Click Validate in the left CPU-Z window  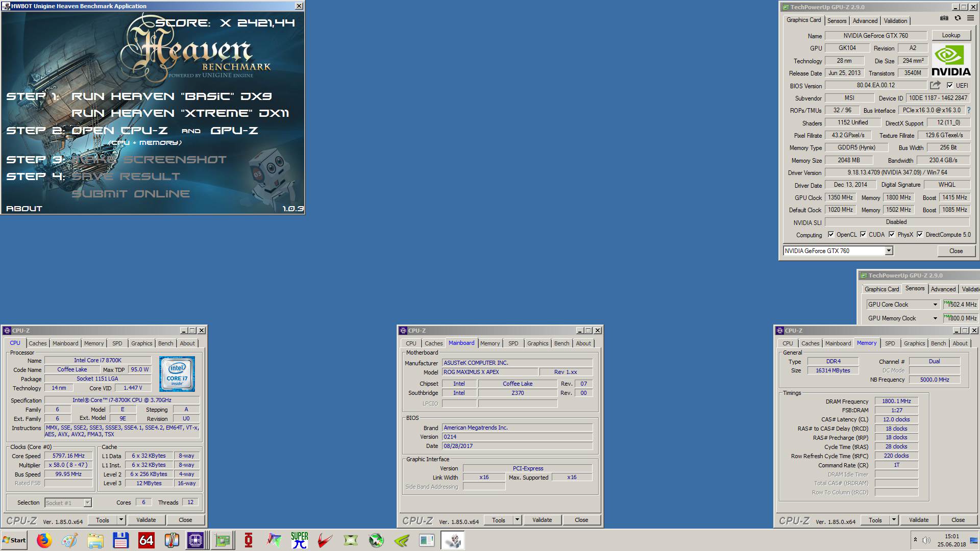click(x=146, y=520)
